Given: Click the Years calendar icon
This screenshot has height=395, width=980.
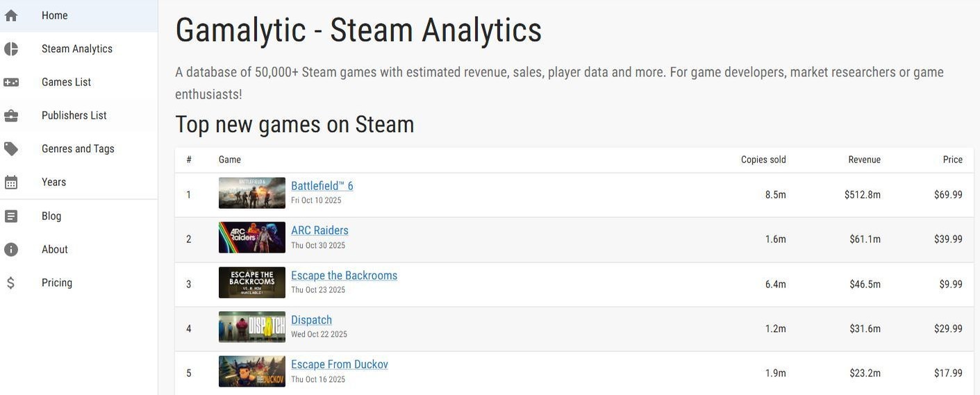Looking at the screenshot, I should coord(11,183).
